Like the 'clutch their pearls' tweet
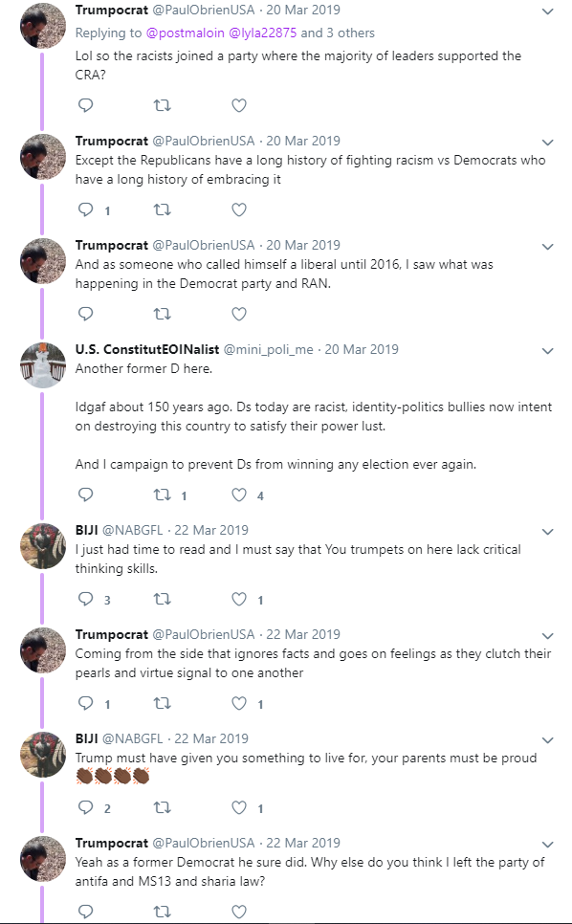 tap(238, 704)
